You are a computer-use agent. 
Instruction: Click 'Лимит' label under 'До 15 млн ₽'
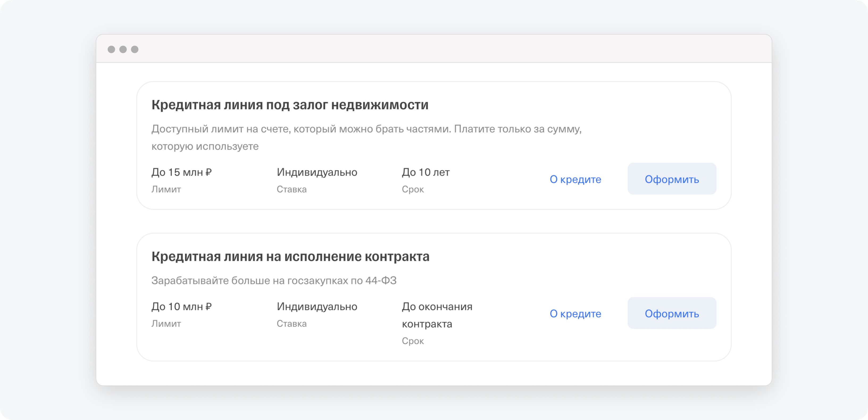pyautogui.click(x=166, y=189)
